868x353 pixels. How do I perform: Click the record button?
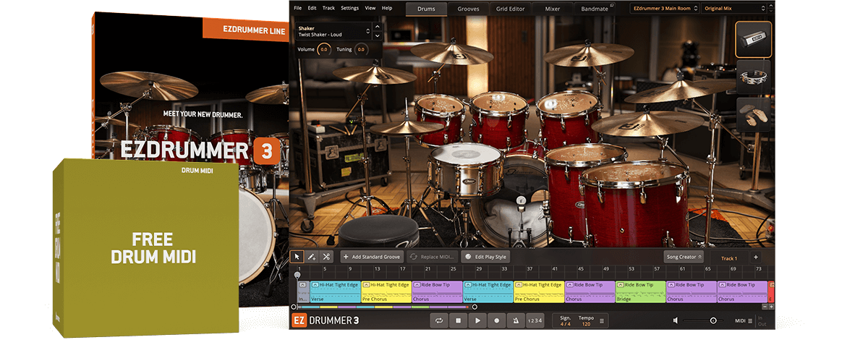tap(496, 320)
